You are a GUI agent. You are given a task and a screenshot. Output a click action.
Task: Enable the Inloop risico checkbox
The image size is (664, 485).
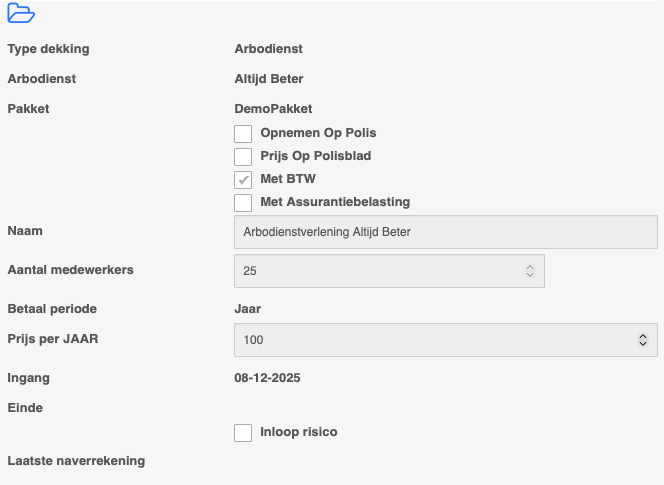pyautogui.click(x=243, y=433)
